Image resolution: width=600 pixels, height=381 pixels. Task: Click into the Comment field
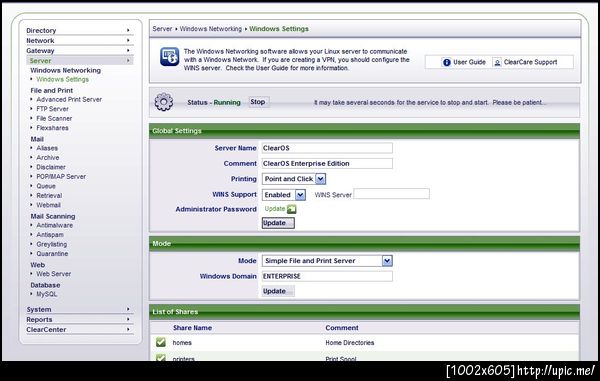point(327,163)
